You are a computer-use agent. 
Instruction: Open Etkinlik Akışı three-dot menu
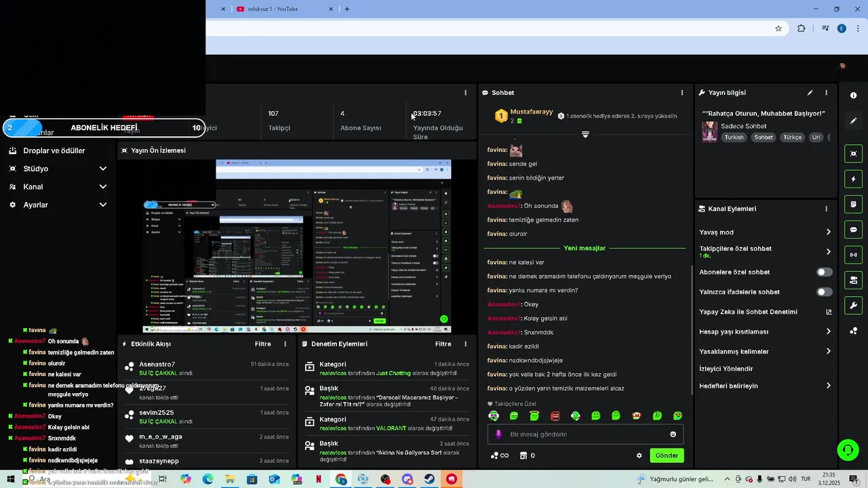click(285, 344)
